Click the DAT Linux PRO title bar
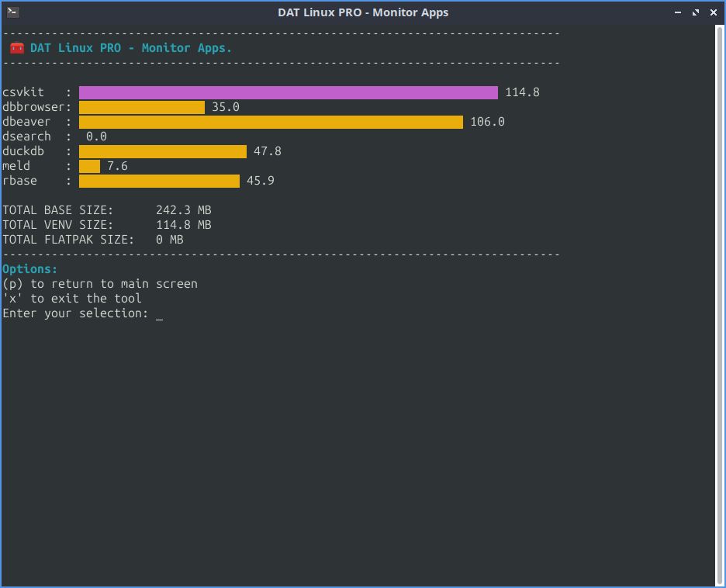726x588 pixels. 362,12
